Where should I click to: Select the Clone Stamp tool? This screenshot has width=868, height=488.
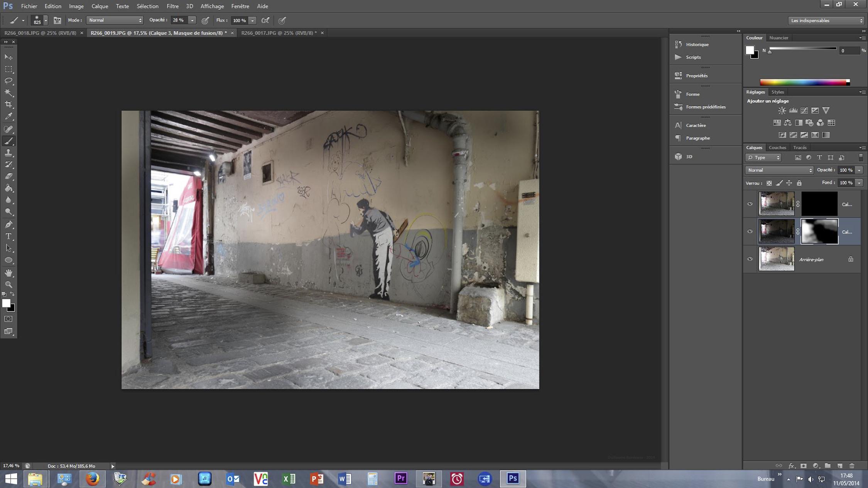[8, 153]
